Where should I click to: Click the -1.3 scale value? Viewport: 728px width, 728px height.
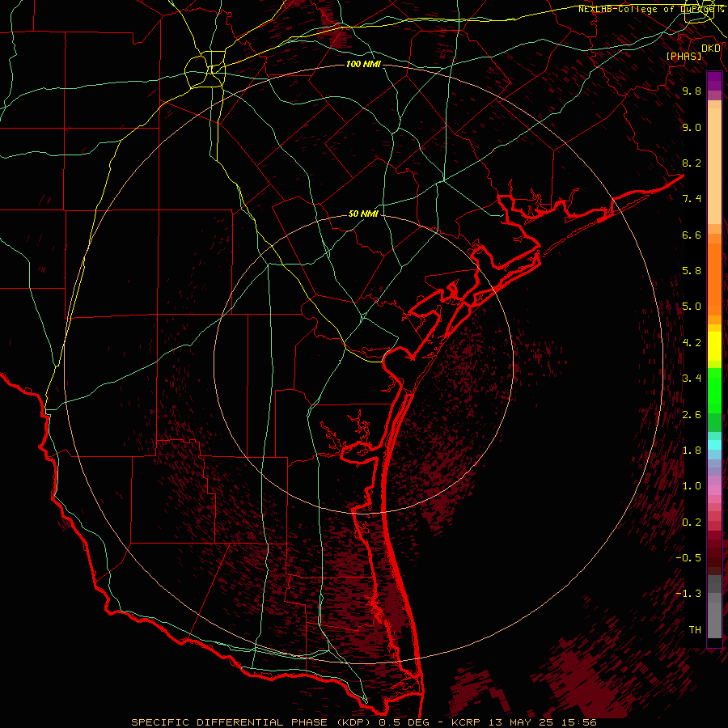point(688,594)
